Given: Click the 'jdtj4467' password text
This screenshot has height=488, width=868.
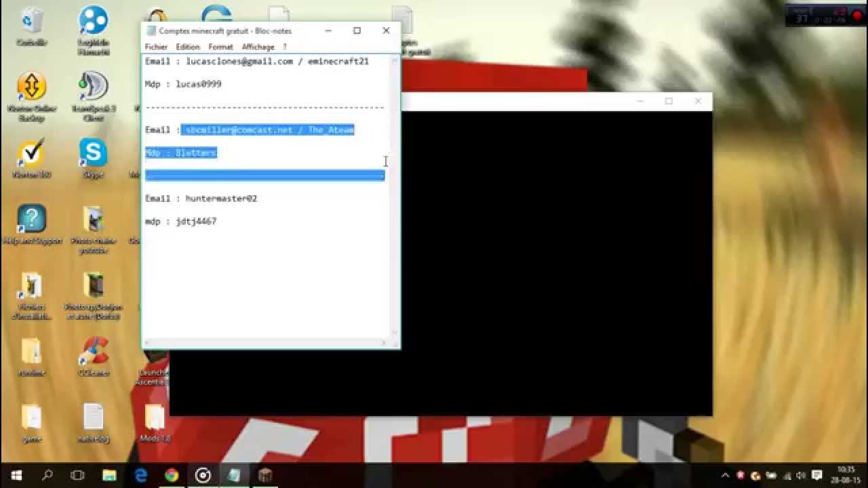Looking at the screenshot, I should 196,222.
